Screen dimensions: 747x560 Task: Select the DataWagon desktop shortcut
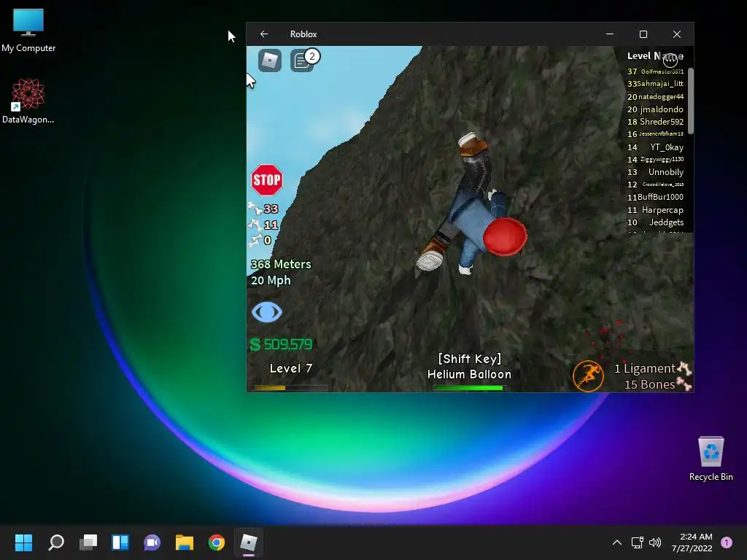28,101
